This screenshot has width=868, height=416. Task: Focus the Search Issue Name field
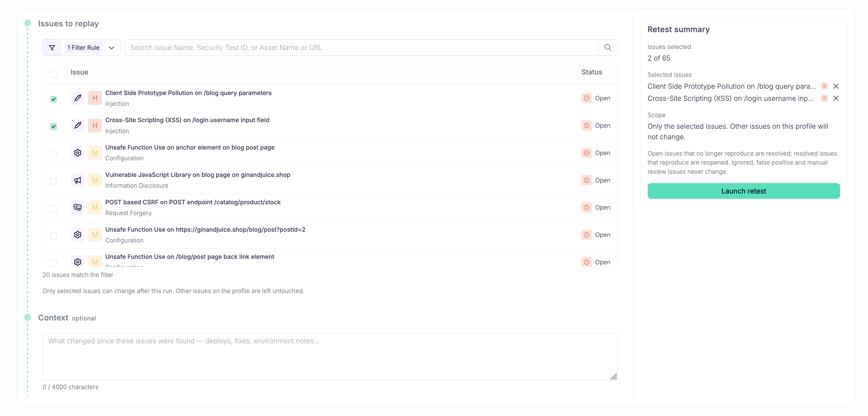click(361, 47)
